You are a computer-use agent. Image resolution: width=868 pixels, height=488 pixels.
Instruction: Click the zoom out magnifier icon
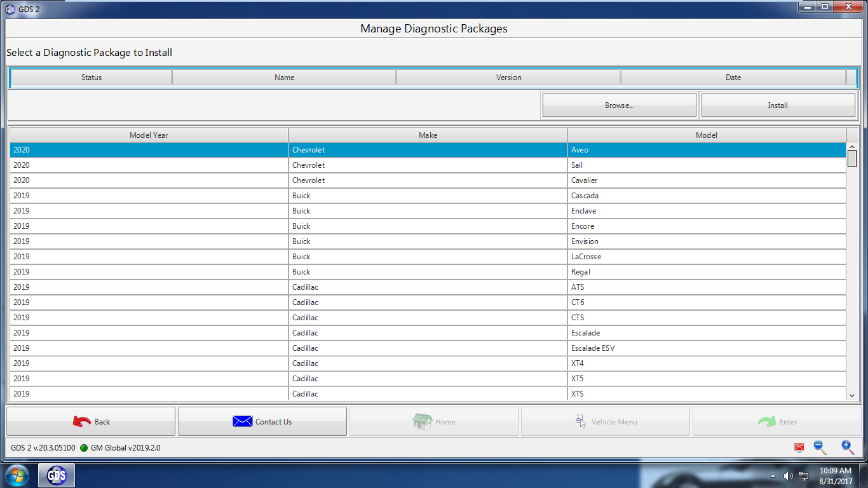click(820, 447)
